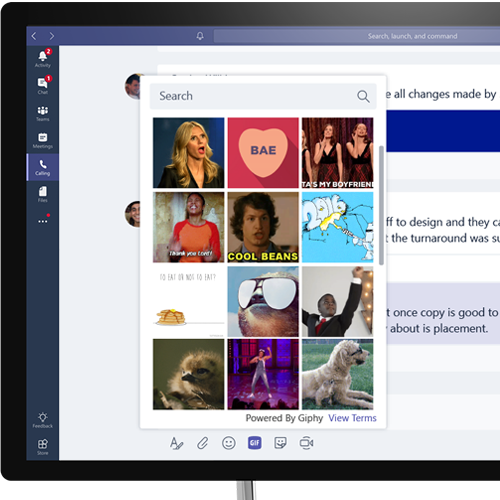Image resolution: width=500 pixels, height=500 pixels.
Task: Click the second message sender's avatar
Action: pos(133,214)
